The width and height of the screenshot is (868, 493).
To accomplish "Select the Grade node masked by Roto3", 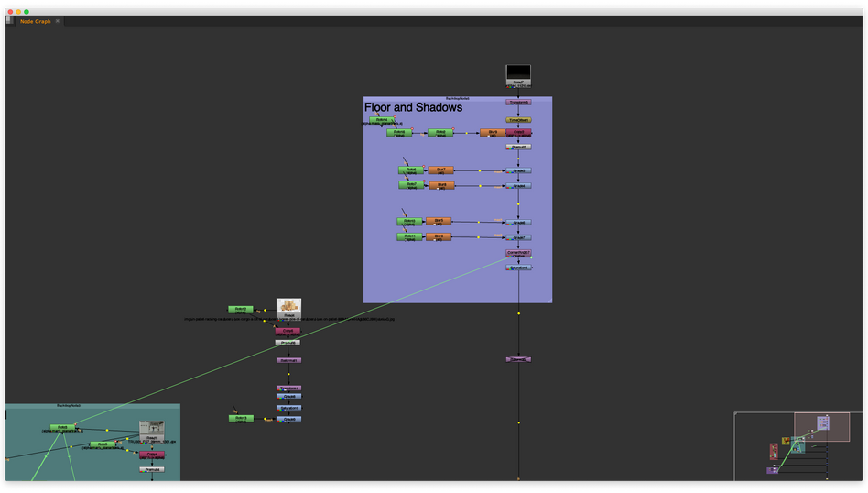I will (x=289, y=420).
